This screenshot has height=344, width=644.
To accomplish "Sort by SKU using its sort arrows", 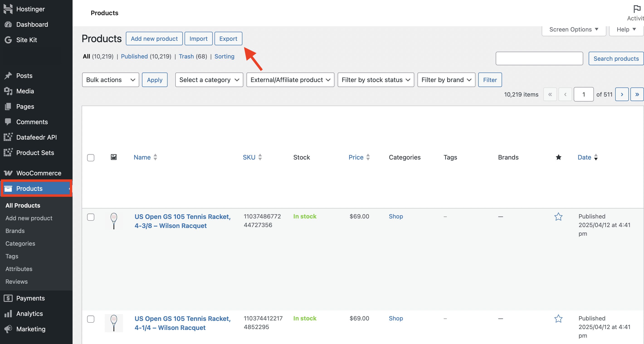I will click(x=260, y=157).
